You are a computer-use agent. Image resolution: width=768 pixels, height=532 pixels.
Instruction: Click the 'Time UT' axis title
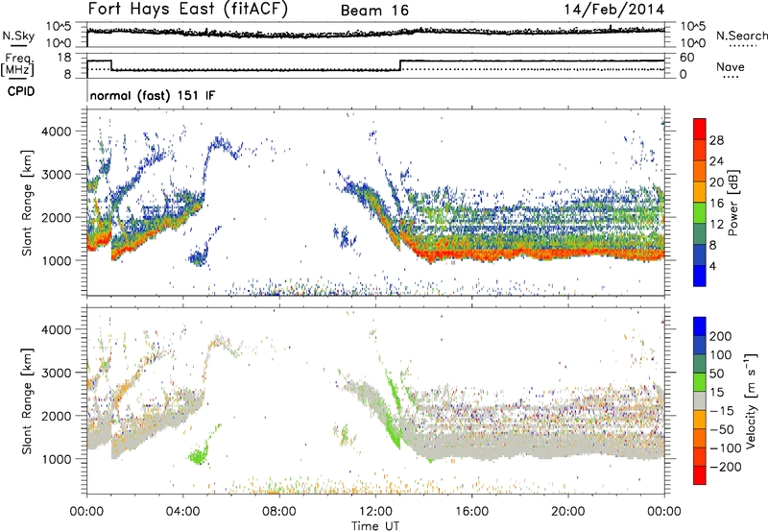(x=375, y=526)
